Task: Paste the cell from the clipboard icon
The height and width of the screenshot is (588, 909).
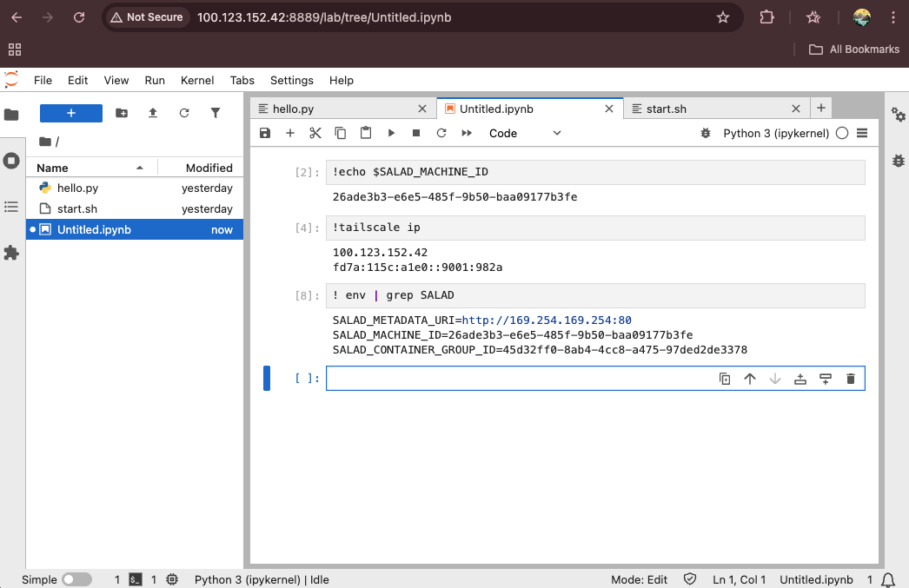Action: [x=366, y=133]
